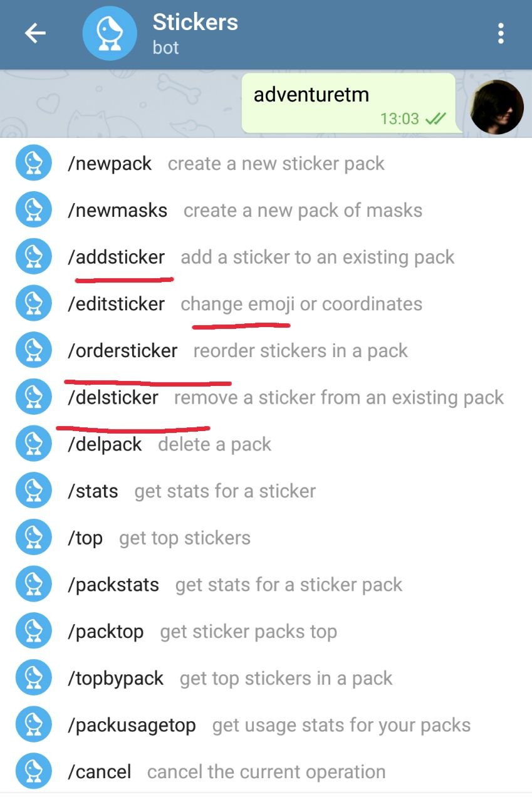Tap the sender's round profile photo
532x802 pixels.
[x=497, y=107]
